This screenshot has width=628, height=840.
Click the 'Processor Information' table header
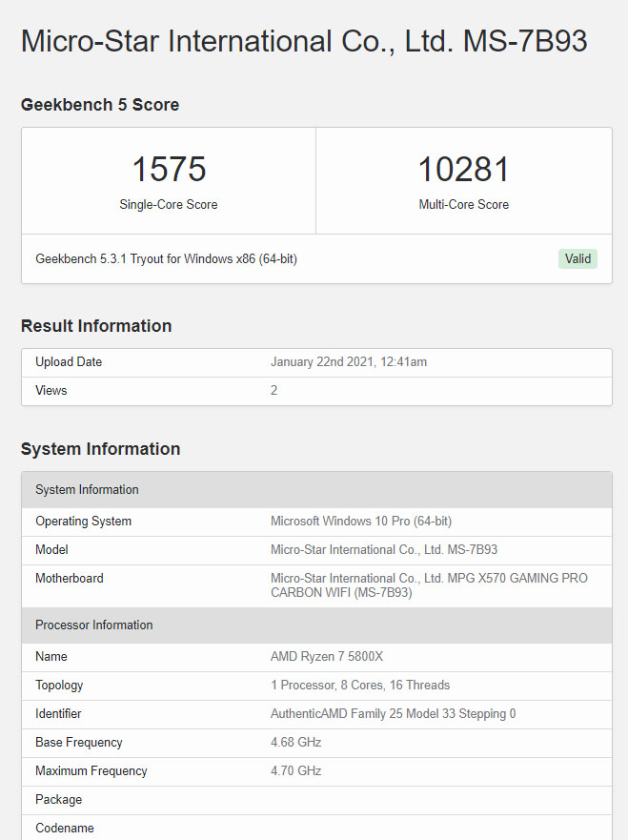[317, 625]
